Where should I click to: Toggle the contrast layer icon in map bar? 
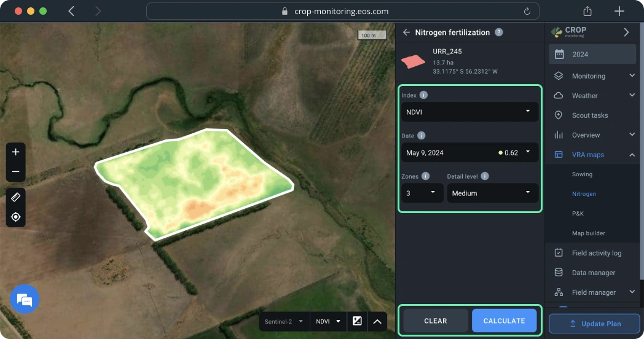357,321
